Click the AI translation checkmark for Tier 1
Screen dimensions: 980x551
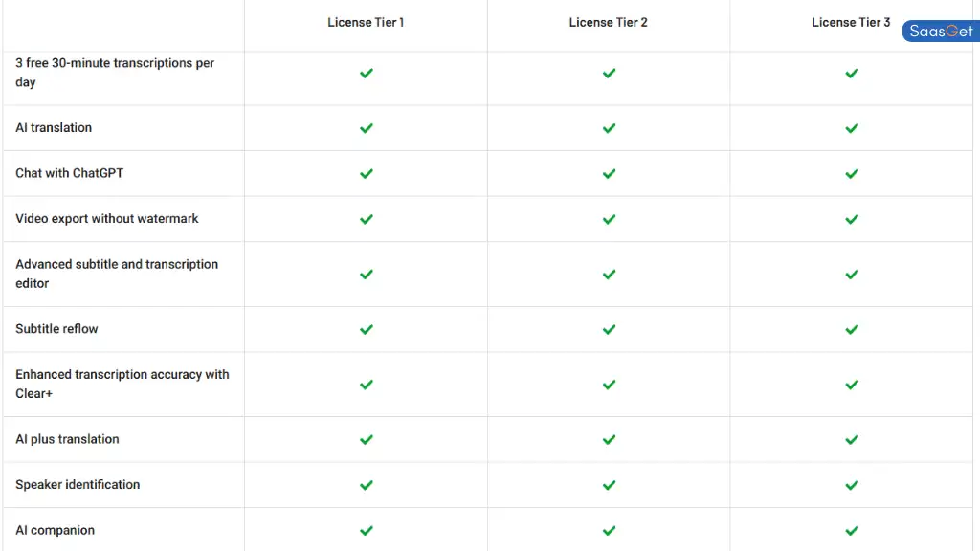click(x=366, y=128)
